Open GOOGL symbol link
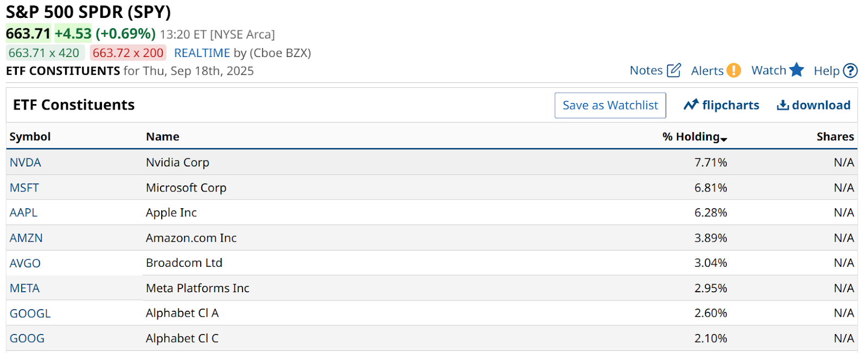This screenshot has height=353, width=868. (x=30, y=313)
